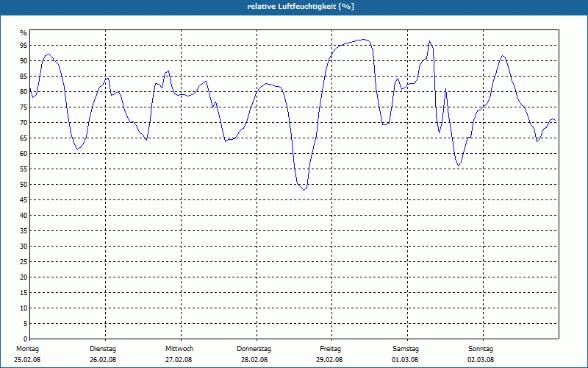Select the 65 value on the y-axis
Viewport: 588px width, 368px height.
pyautogui.click(x=24, y=138)
